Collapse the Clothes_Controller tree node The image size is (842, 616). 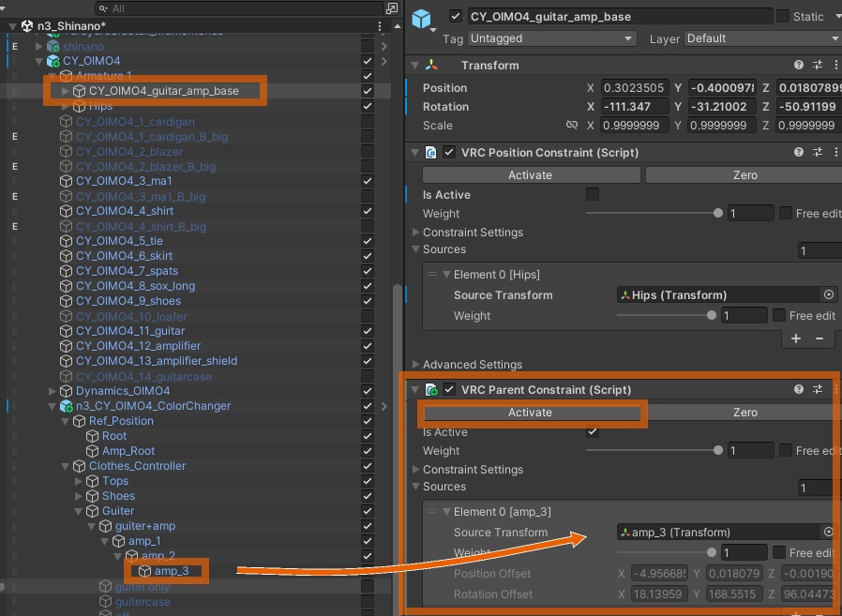pyautogui.click(x=65, y=466)
